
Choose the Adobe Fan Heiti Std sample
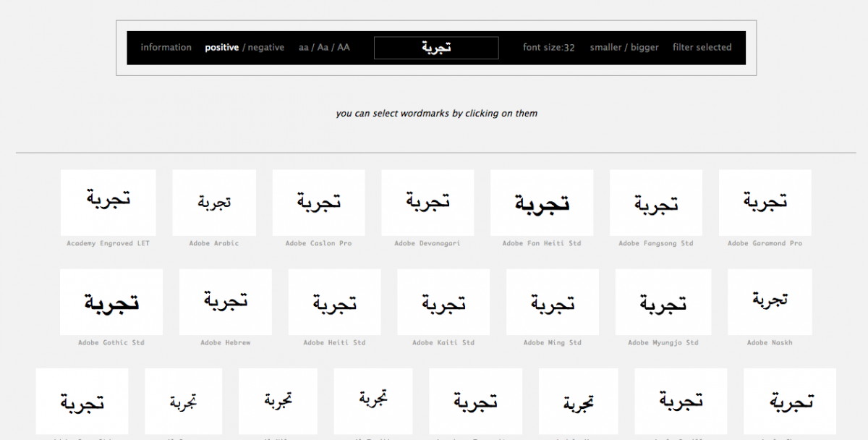point(542,203)
